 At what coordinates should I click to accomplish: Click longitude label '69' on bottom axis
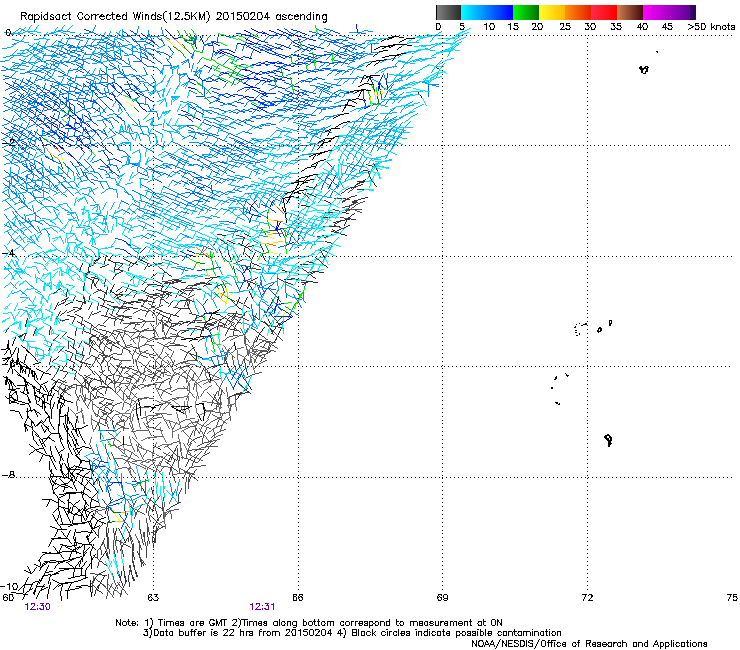click(x=442, y=598)
